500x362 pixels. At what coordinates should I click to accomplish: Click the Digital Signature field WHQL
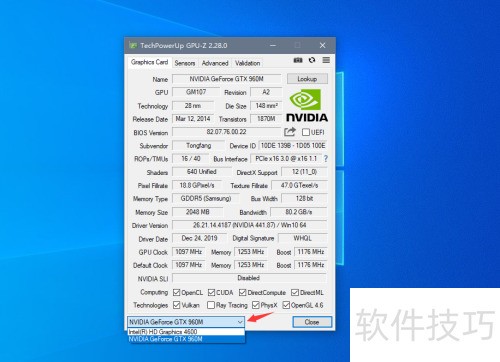[303, 238]
